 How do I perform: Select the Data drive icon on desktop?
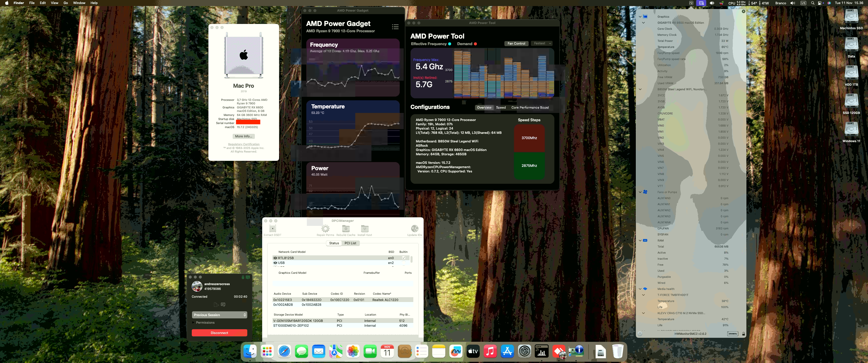pyautogui.click(x=851, y=45)
